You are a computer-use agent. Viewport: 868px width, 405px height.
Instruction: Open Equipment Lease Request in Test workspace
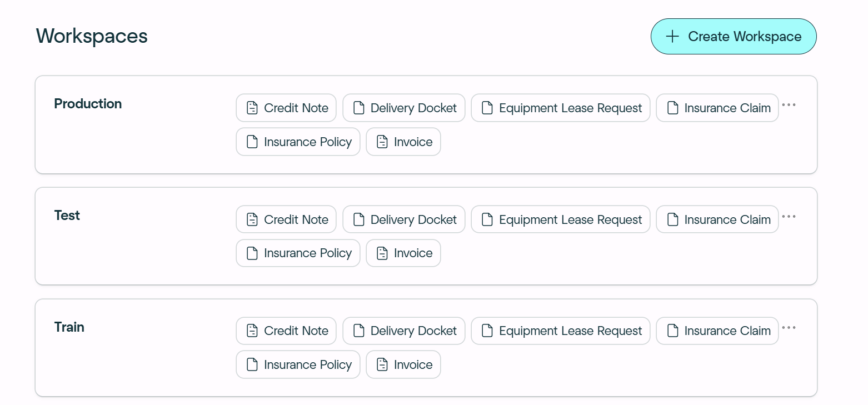click(561, 219)
